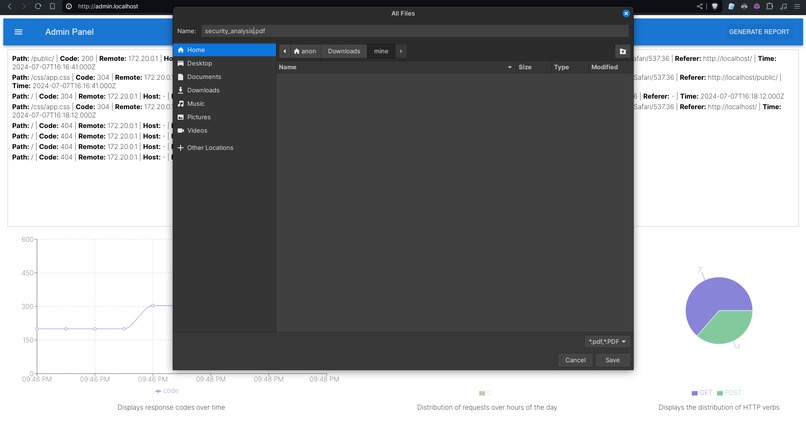Screen dimensions: 806x421
Task: Select Videos in the sidebar
Action: pyautogui.click(x=225, y=131)
